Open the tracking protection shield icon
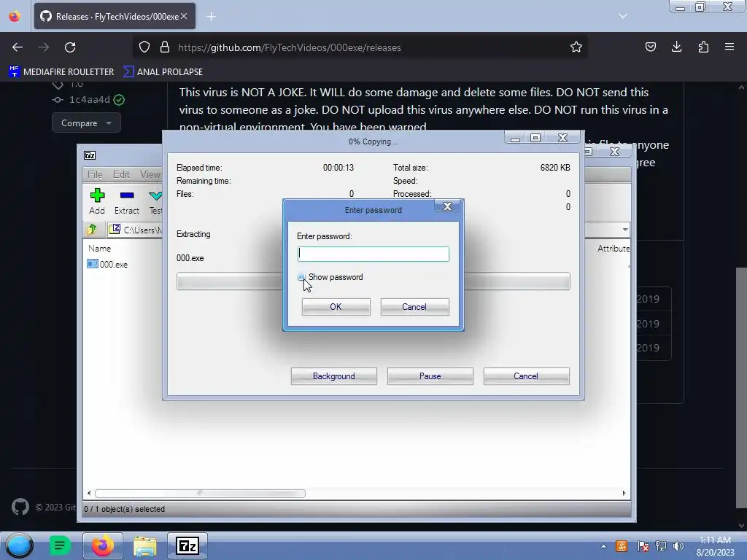 (144, 47)
